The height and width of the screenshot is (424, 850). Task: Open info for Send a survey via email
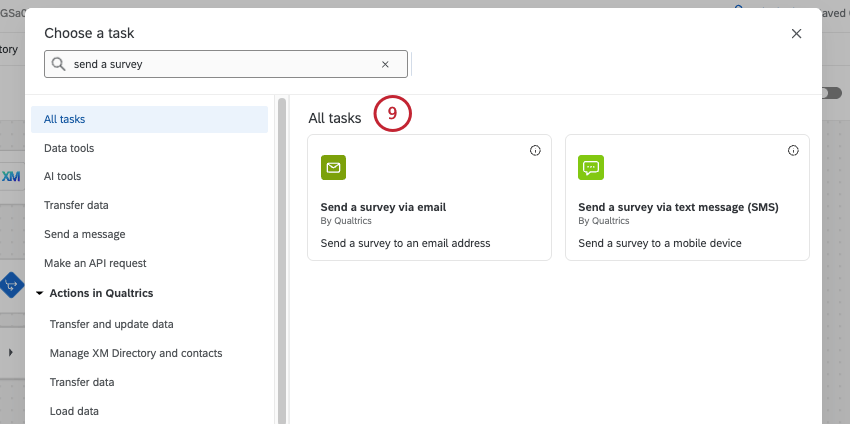[535, 151]
